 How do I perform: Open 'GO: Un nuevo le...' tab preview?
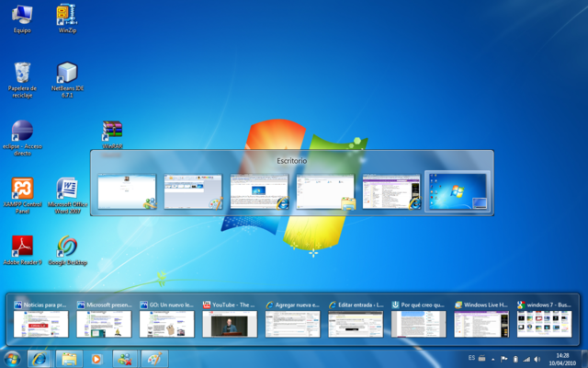(x=167, y=319)
